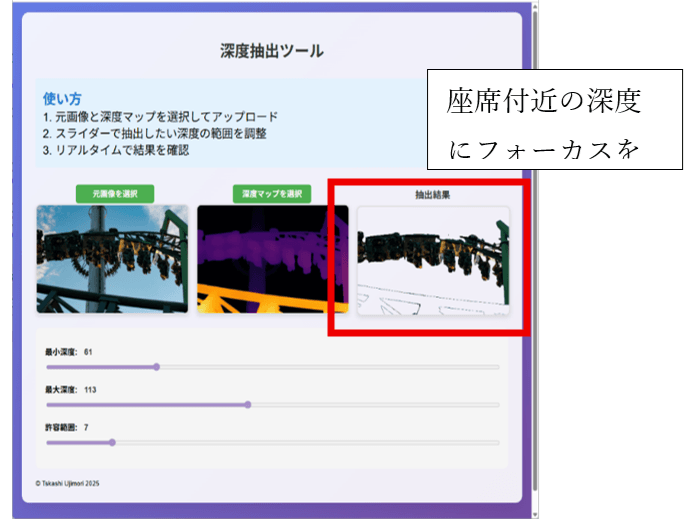Click the 使い方 heading
The height and width of the screenshot is (526, 691).
click(x=62, y=99)
